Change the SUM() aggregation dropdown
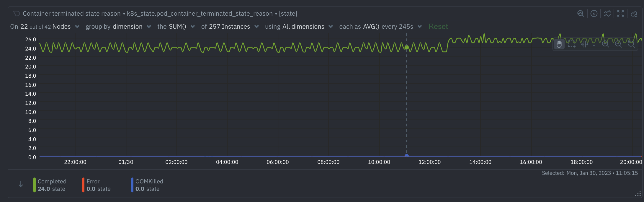Viewport: 644px width, 202px height. [176, 27]
